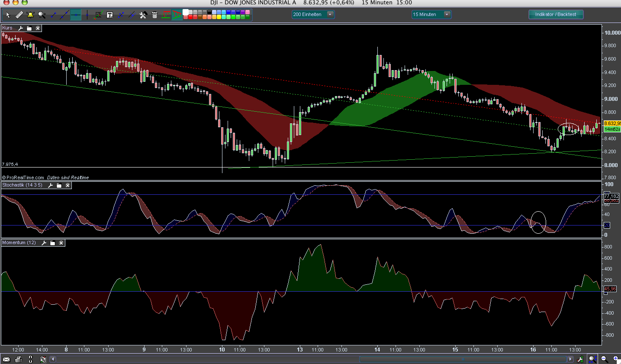Click the yellow minimize window button

[x=16, y=2]
